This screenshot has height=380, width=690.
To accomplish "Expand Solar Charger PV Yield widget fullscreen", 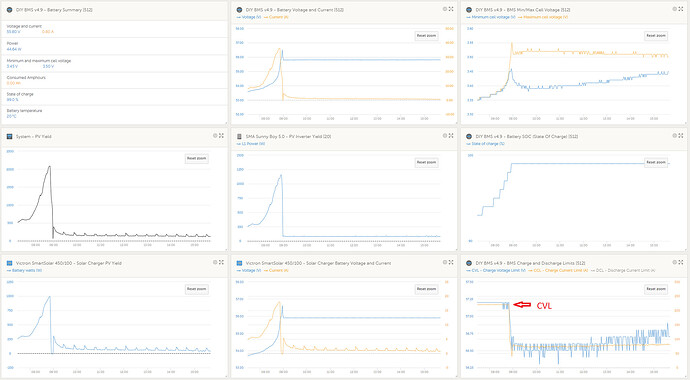I will (x=221, y=262).
